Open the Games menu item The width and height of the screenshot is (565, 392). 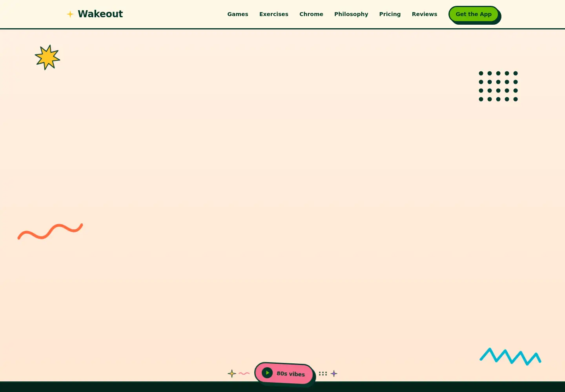[238, 14]
